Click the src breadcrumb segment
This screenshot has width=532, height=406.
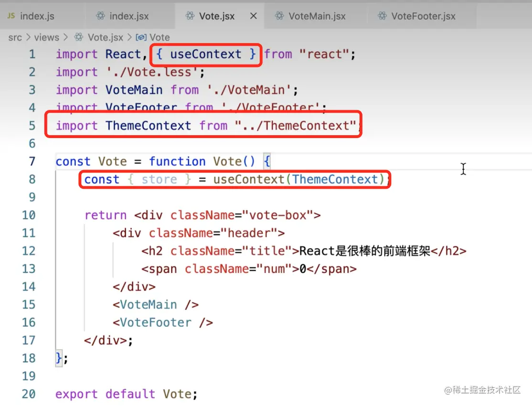point(15,37)
